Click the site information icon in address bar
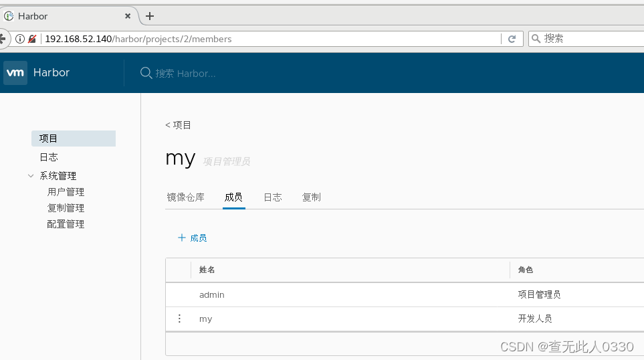 19,39
